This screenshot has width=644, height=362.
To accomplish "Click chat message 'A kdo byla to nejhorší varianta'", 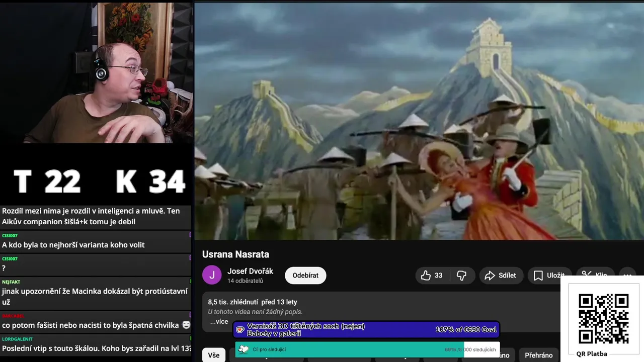I will click(x=73, y=245).
